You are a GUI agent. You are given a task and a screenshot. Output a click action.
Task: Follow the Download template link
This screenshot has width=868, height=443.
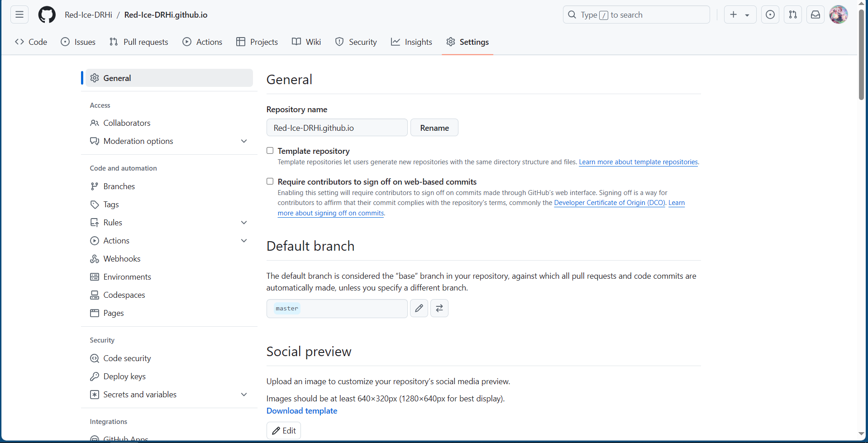coord(301,411)
